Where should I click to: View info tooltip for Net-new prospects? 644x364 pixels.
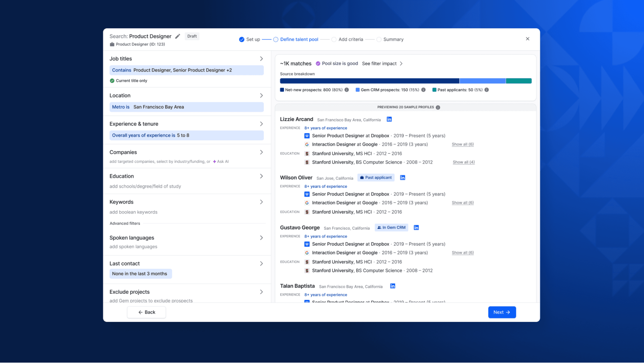tap(347, 90)
